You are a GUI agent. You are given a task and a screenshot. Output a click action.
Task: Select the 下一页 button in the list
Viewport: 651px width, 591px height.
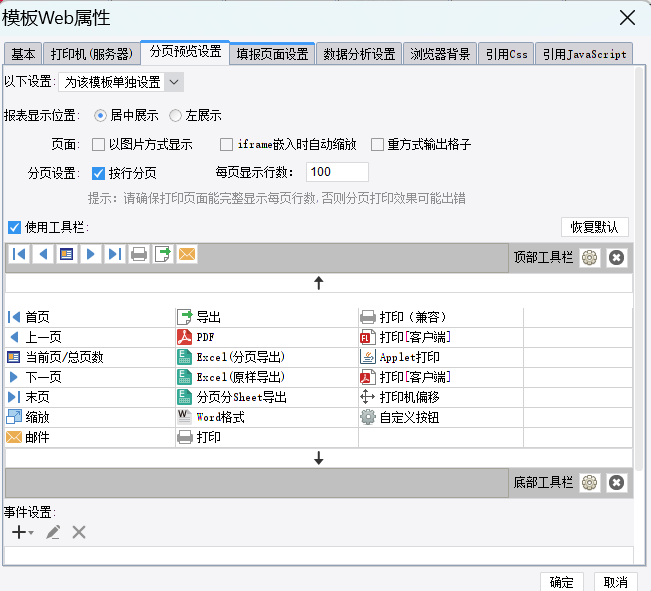click(90, 377)
